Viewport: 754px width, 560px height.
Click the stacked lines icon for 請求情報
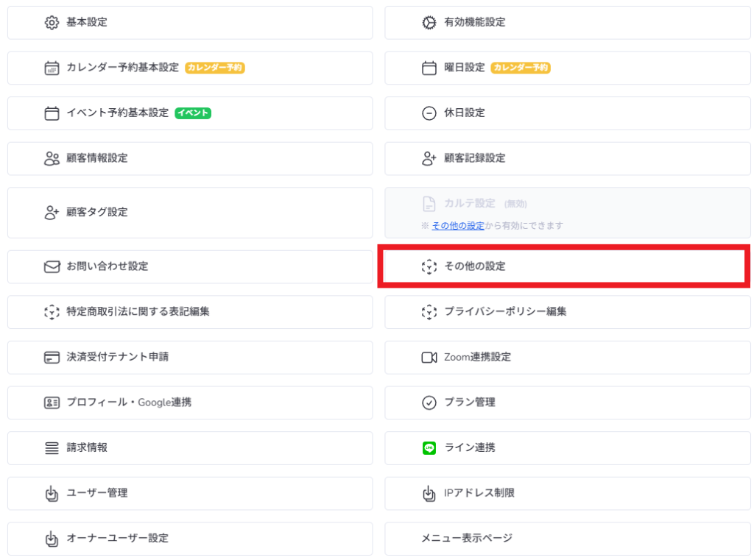coord(52,448)
